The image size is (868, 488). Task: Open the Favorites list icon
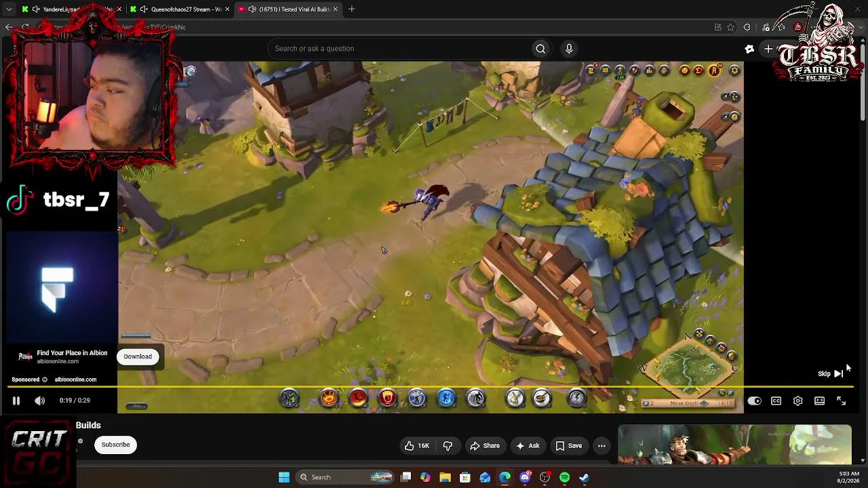tap(783, 27)
